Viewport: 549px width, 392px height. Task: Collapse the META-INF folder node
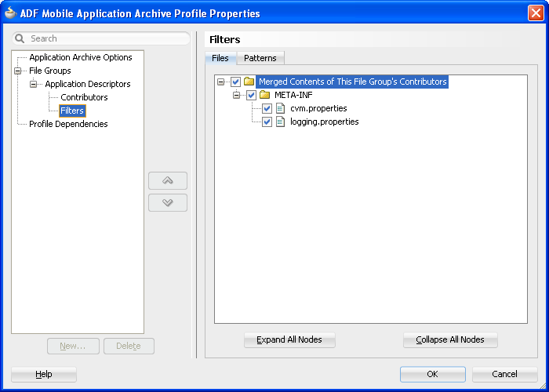236,96
